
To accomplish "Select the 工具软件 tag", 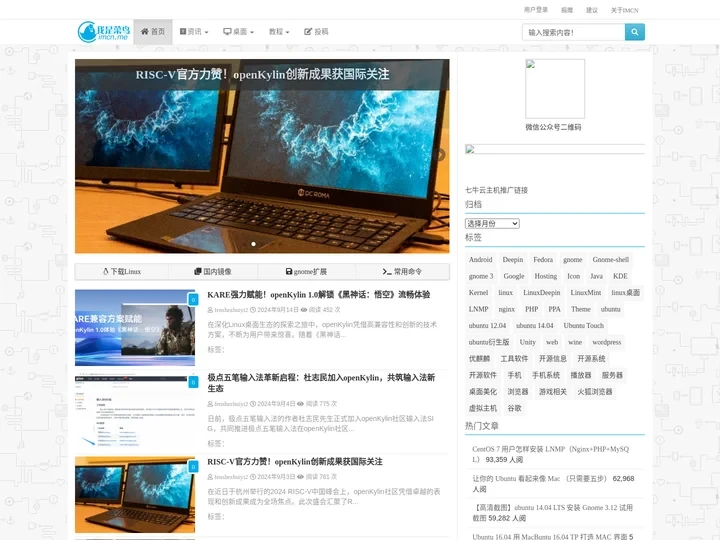I will point(514,359).
